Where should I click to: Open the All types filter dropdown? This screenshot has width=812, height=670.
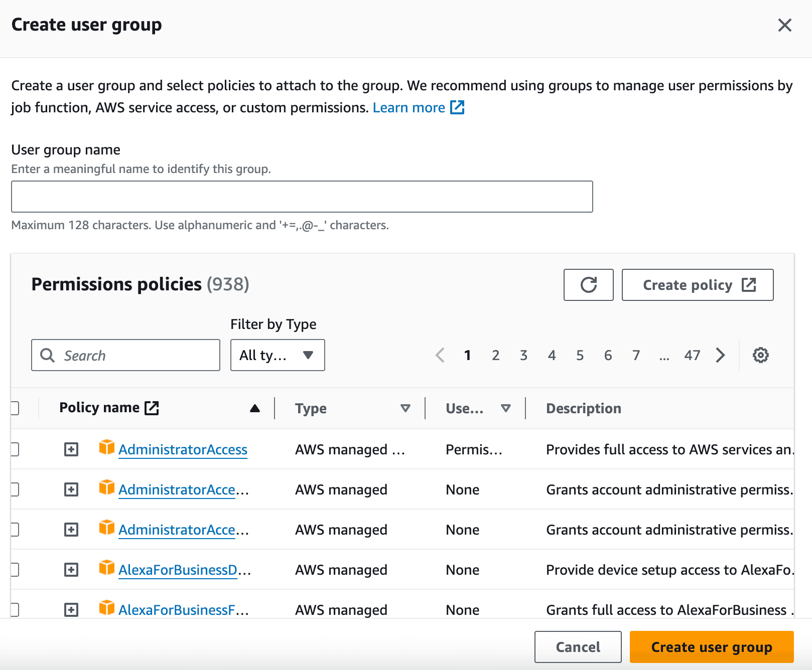pyautogui.click(x=277, y=355)
